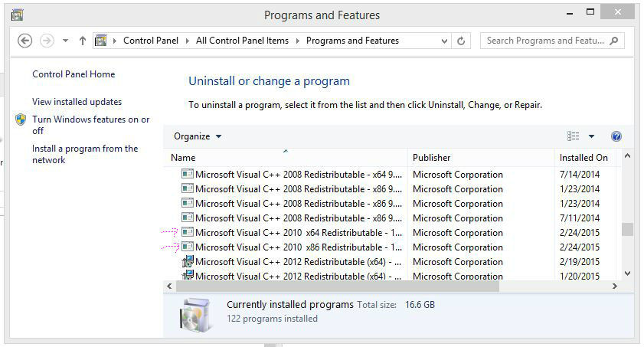Click the horizontal scrollbar left arrow

click(169, 286)
